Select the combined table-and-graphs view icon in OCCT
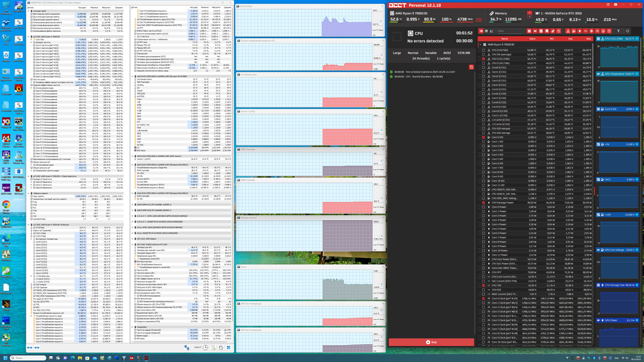This screenshot has width=644, height=362. [481, 31]
